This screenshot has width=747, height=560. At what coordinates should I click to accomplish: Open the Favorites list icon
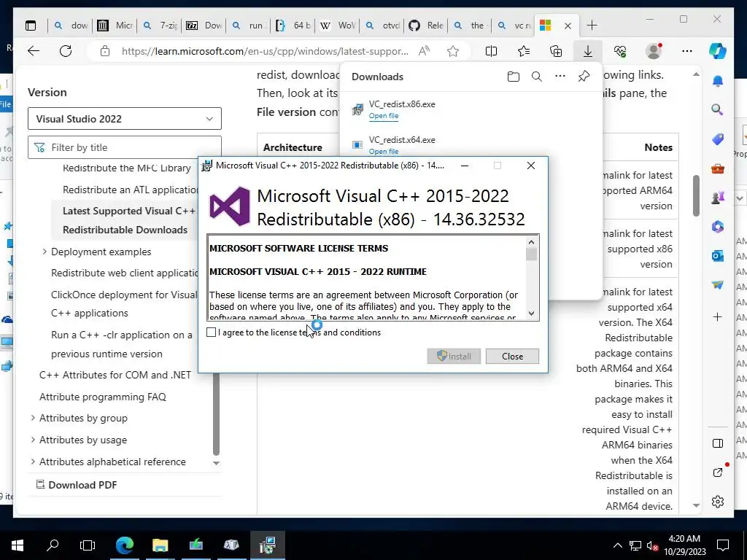pos(524,51)
